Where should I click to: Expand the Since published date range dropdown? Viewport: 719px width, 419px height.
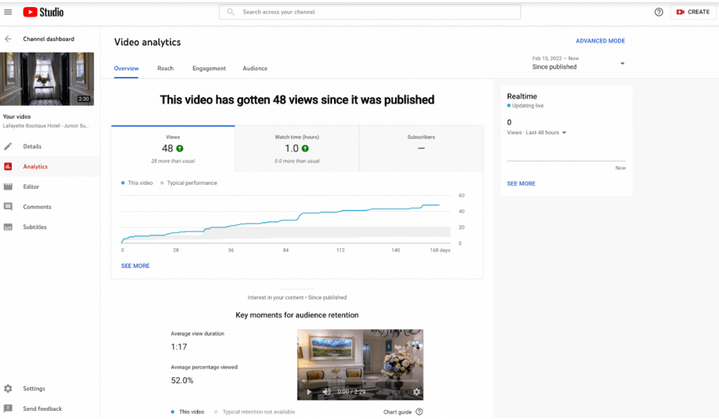point(578,63)
